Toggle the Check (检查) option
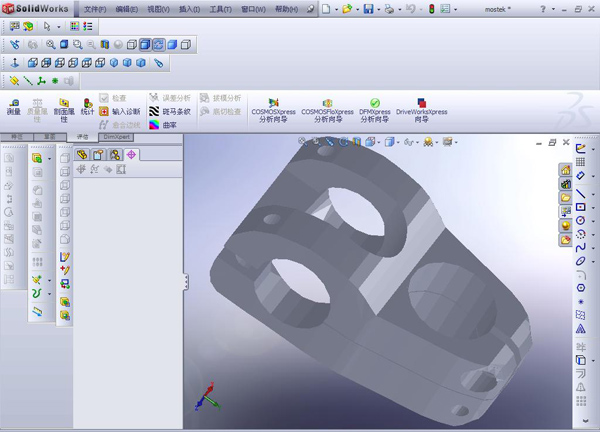The height and width of the screenshot is (432, 600). tap(113, 98)
